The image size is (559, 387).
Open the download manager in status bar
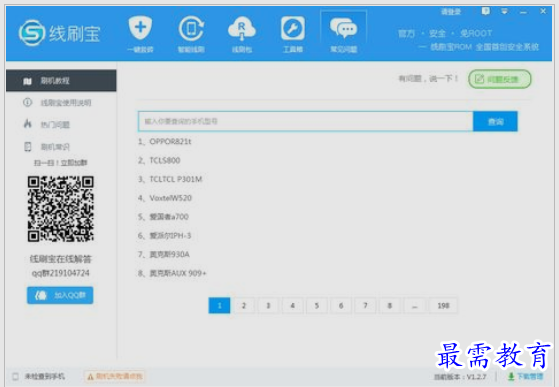[x=525, y=376]
